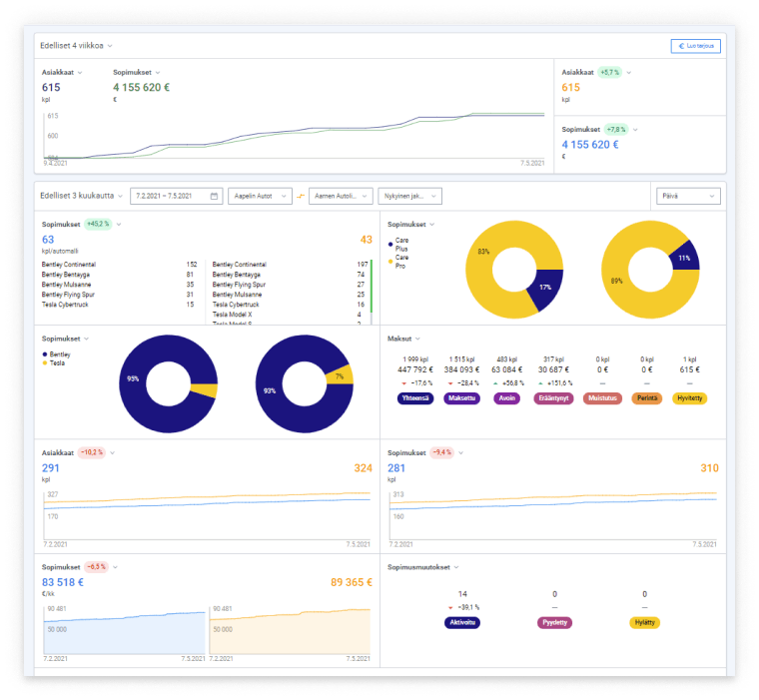Click the 11% slice of second Care donut

coord(686,257)
